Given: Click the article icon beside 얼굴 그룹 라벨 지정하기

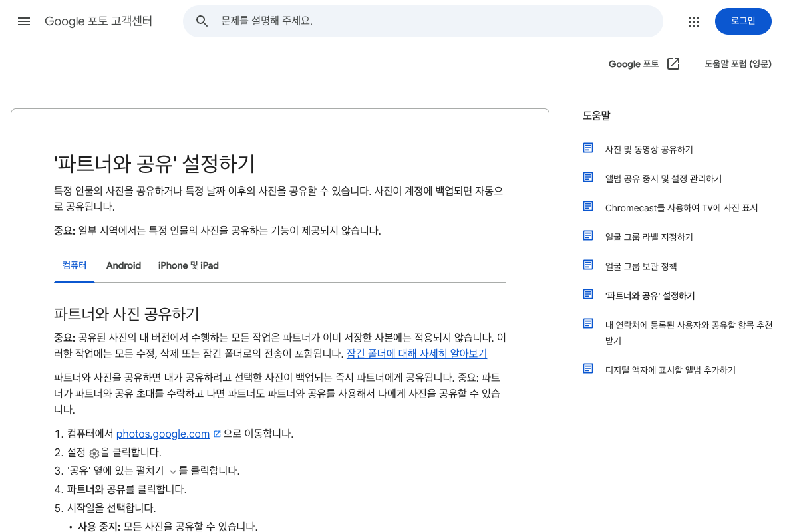Looking at the screenshot, I should coord(588,235).
